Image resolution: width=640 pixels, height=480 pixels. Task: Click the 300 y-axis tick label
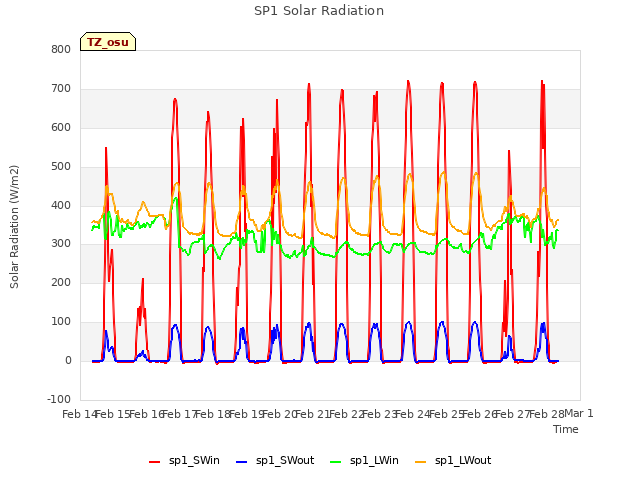[x=61, y=244]
